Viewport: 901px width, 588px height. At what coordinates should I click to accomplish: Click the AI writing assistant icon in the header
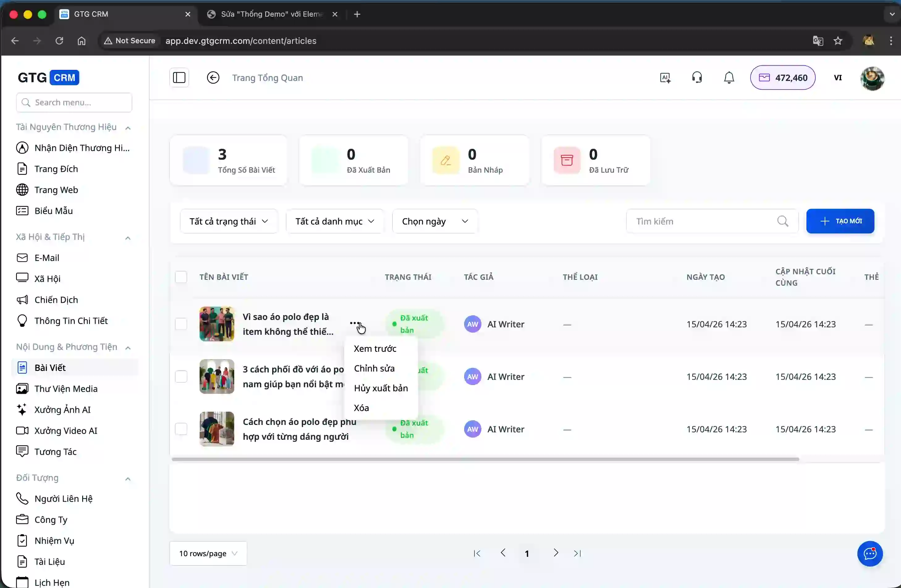click(x=665, y=77)
